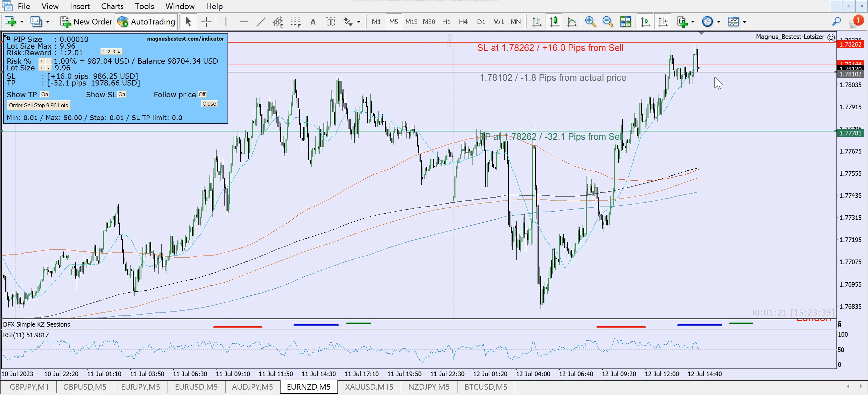Select the crosshair cursor tool
868x395 pixels.
point(206,22)
